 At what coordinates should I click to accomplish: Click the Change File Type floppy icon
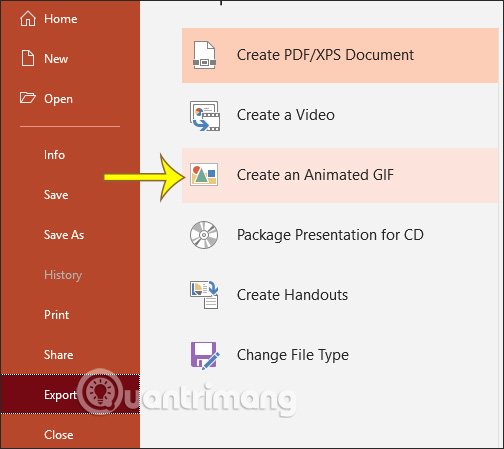coord(205,355)
